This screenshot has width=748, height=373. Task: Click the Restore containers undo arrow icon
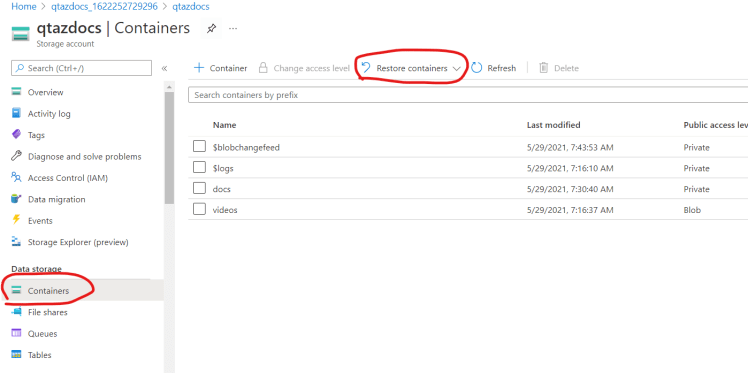click(365, 68)
